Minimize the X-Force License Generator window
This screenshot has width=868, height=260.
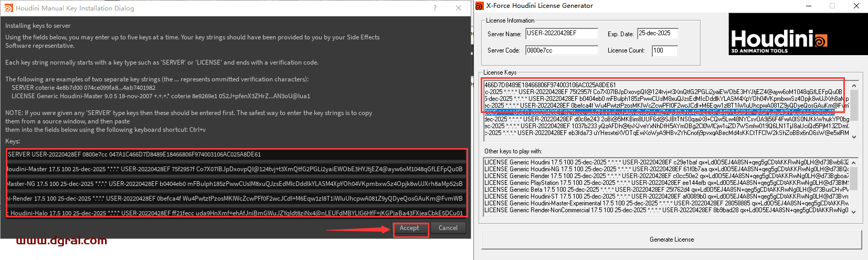808,6
